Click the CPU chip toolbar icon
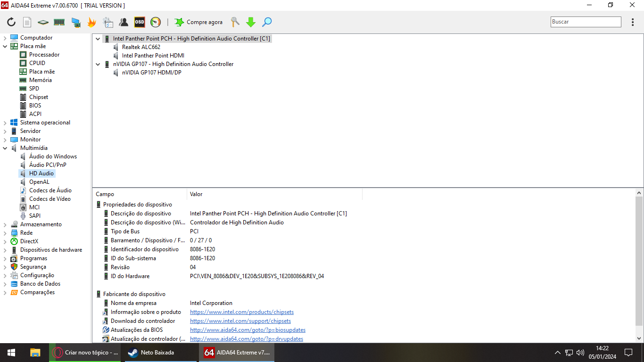 (x=43, y=22)
